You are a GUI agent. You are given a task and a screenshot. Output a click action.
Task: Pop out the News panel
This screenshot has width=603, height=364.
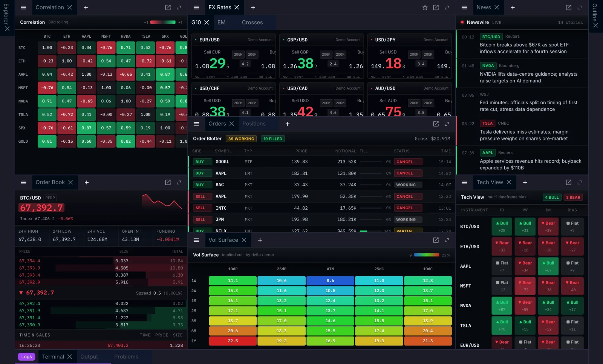pyautogui.click(x=569, y=8)
